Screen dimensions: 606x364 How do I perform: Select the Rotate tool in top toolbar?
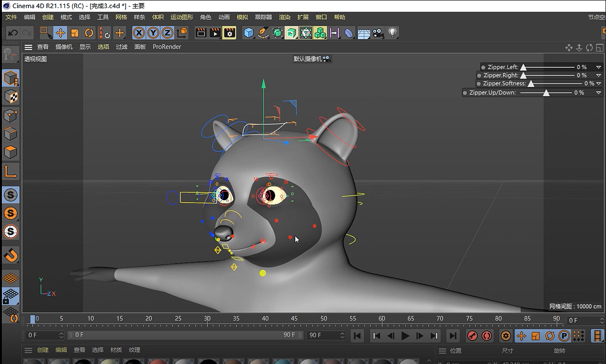tap(89, 33)
